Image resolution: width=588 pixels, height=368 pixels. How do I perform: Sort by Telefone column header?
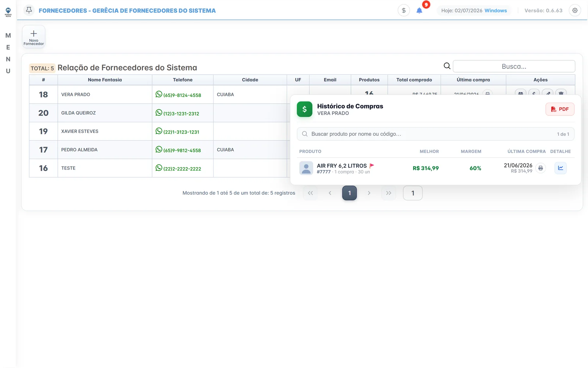183,80
